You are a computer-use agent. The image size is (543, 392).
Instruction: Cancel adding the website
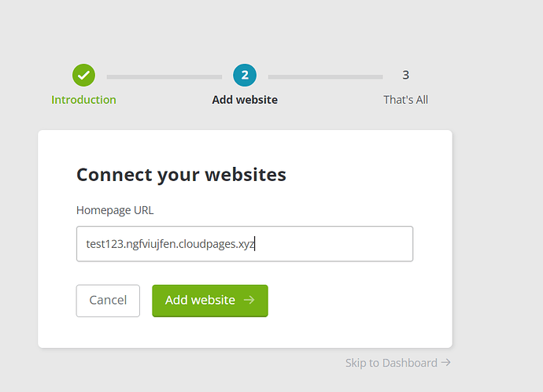point(108,301)
